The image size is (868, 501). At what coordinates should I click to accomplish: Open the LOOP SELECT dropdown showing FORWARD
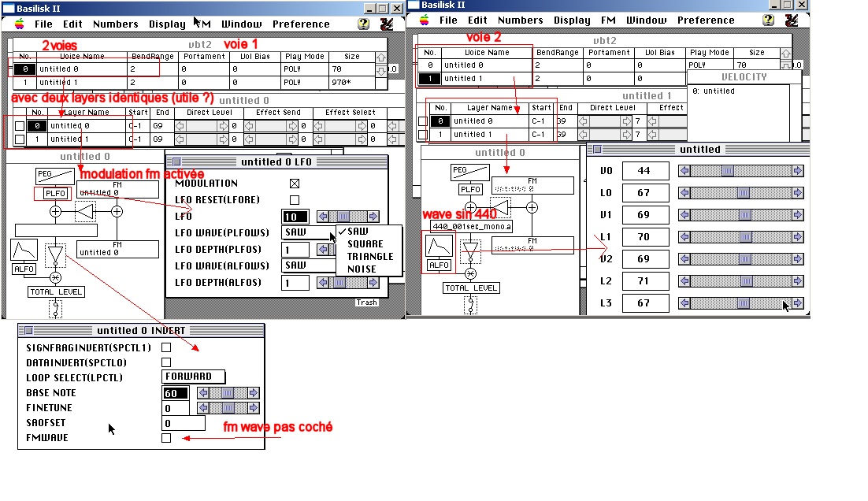[x=194, y=377]
